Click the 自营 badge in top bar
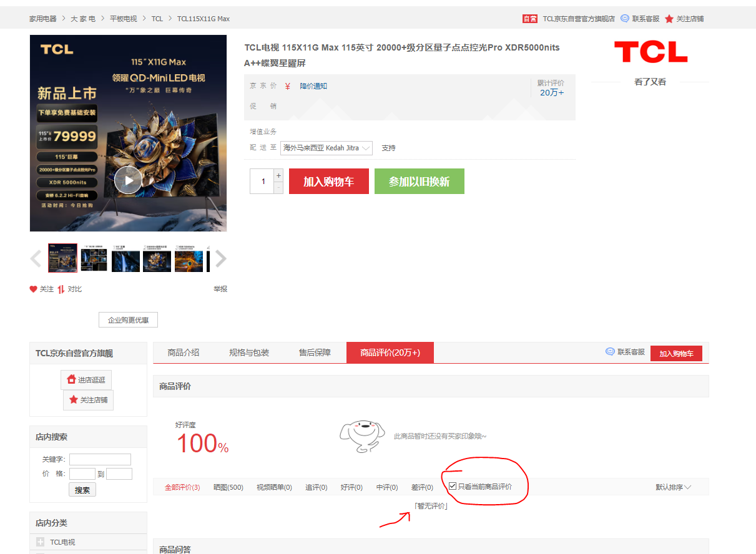 tap(530, 19)
